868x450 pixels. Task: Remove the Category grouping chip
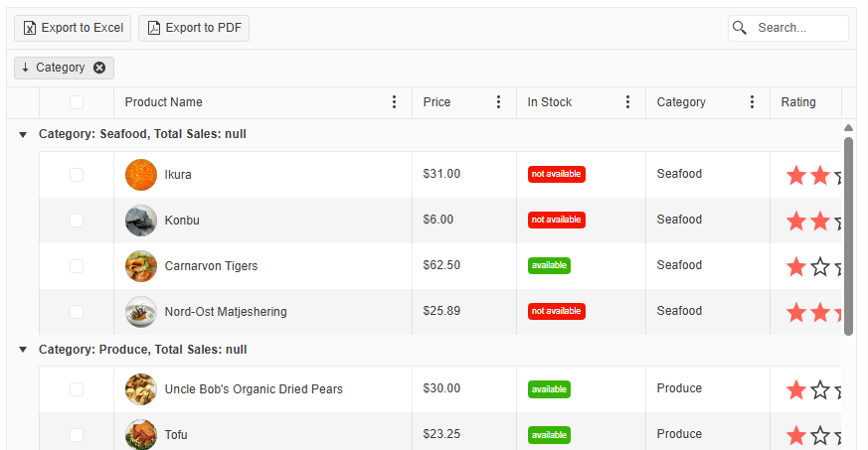tap(99, 68)
